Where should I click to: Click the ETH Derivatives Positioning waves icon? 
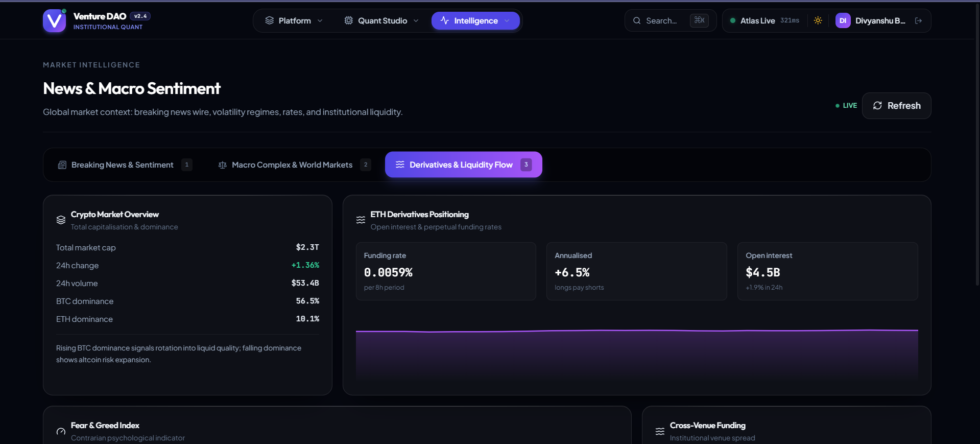pyautogui.click(x=361, y=220)
